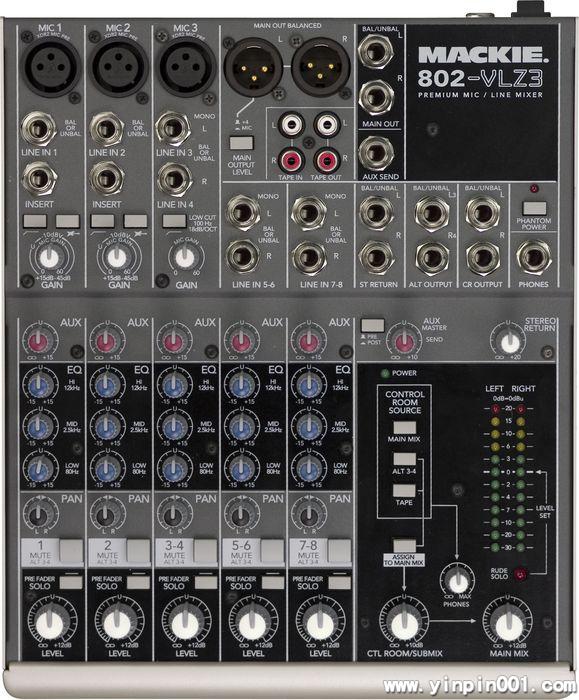This screenshot has width=579, height=700.
Task: Click the MIC 3 LOW CUT 100 Hz switch
Action: [174, 221]
